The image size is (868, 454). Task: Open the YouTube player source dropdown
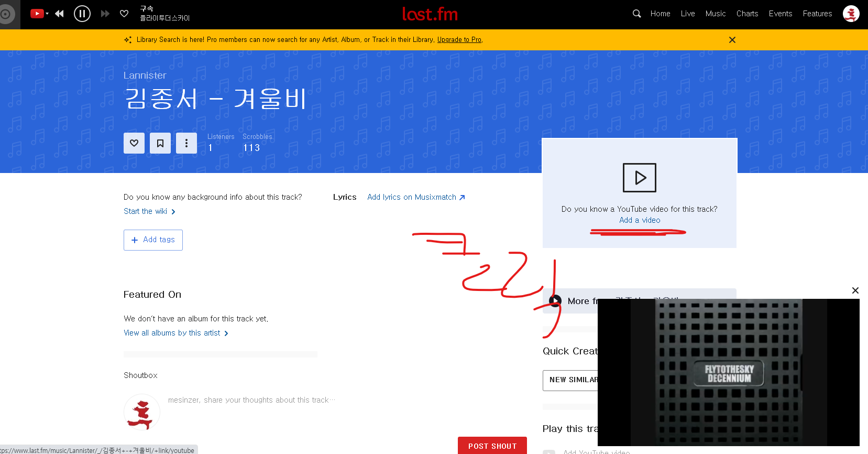(x=39, y=14)
